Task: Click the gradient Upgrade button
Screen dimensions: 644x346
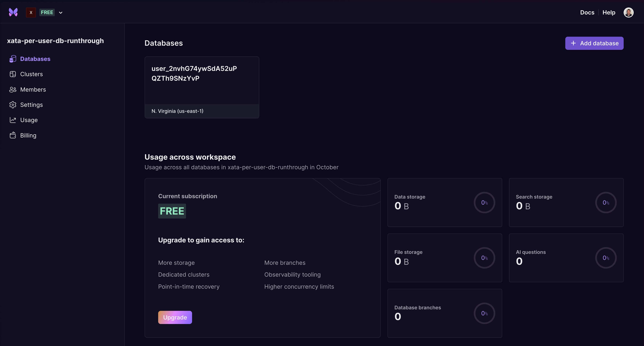Action: click(x=175, y=317)
